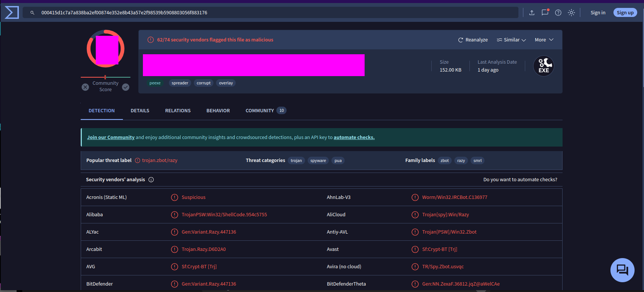Viewport: 644px width, 292px height.
Task: Switch to the DETECTION tab
Action: click(102, 111)
